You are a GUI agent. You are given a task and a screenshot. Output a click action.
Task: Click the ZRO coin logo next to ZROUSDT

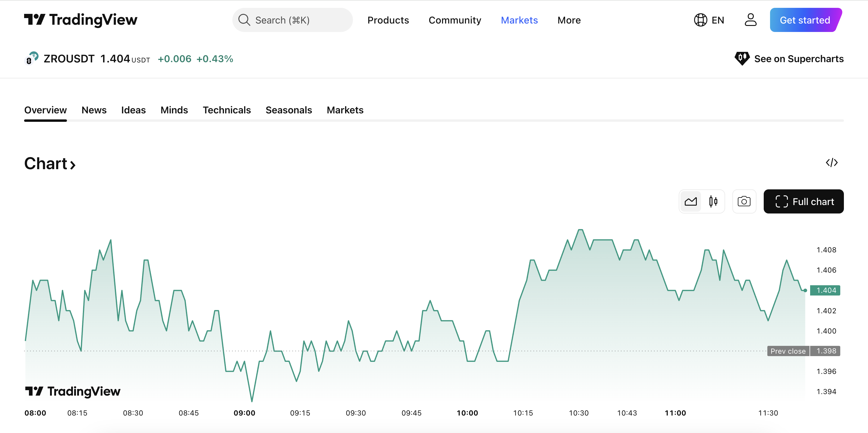[x=31, y=58]
